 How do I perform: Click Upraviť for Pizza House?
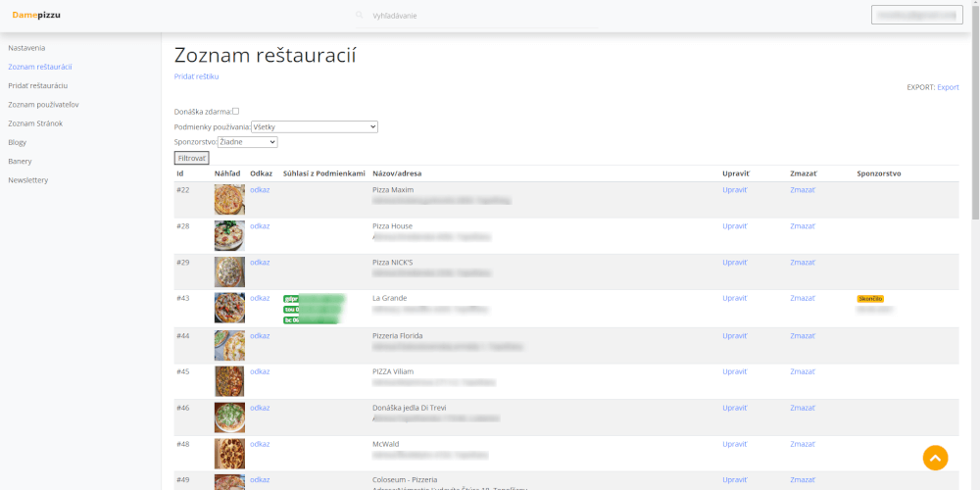point(734,226)
